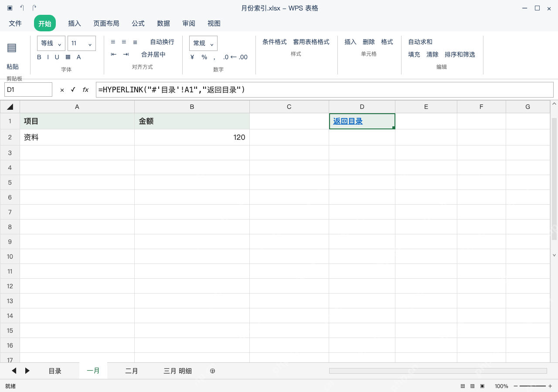Open 套用表格格式 table styles menu
Viewport: 558px width, 392px height.
pyautogui.click(x=311, y=42)
